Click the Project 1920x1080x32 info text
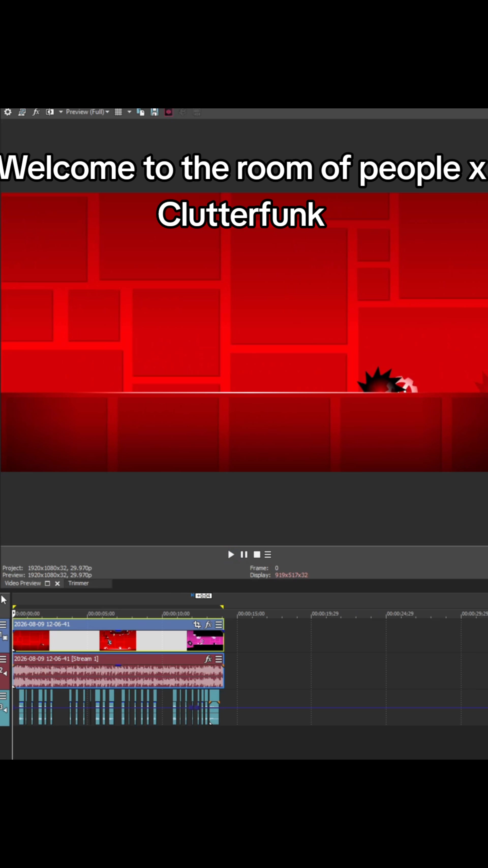488x868 pixels. pos(47,568)
